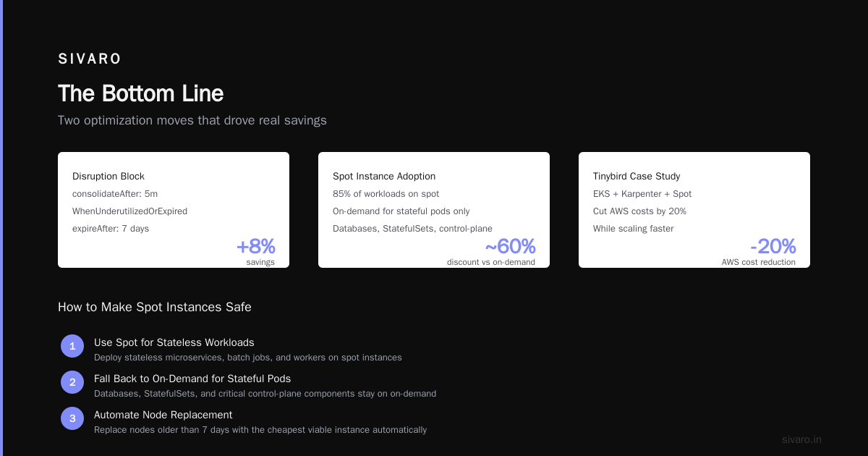
Task: Click Automate Node Replacement step title
Action: (x=163, y=415)
